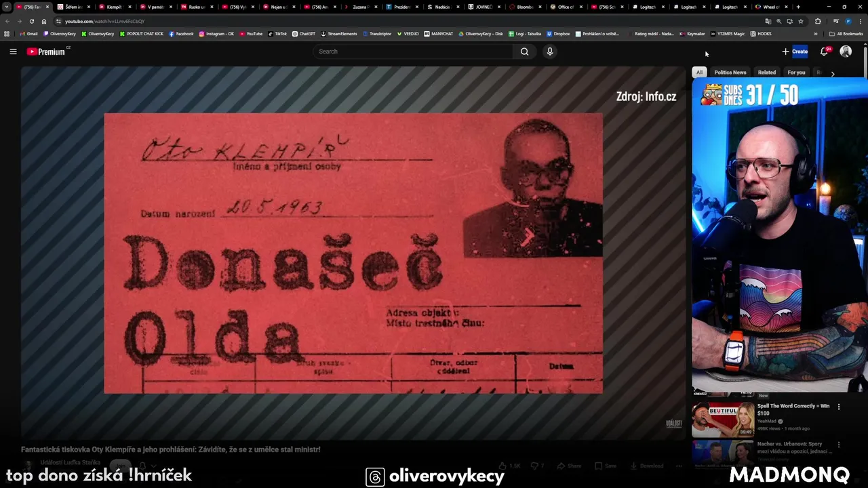Open the apps grid in bookmarks bar
The width and height of the screenshot is (868, 488).
tap(7, 34)
